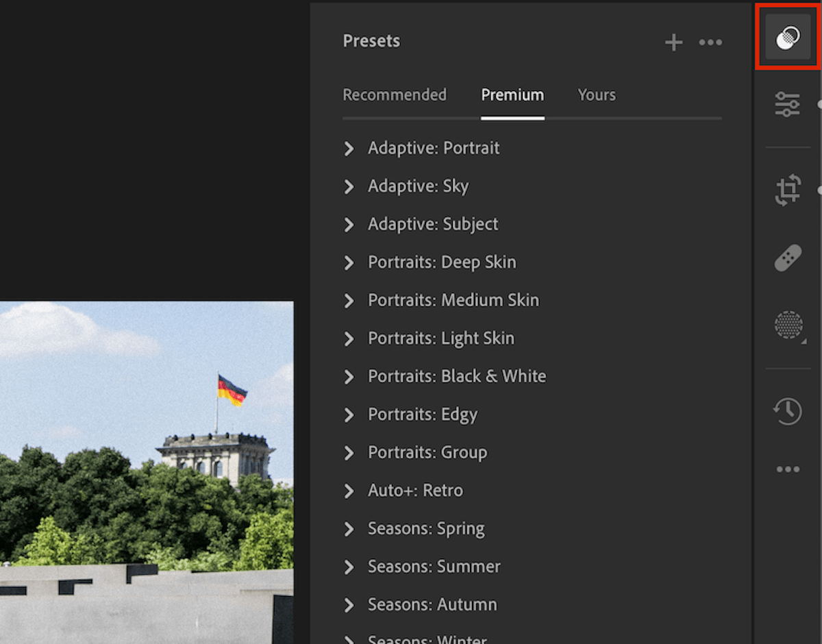Image resolution: width=822 pixels, height=644 pixels.
Task: Switch to the Recommended presets tab
Action: (395, 95)
